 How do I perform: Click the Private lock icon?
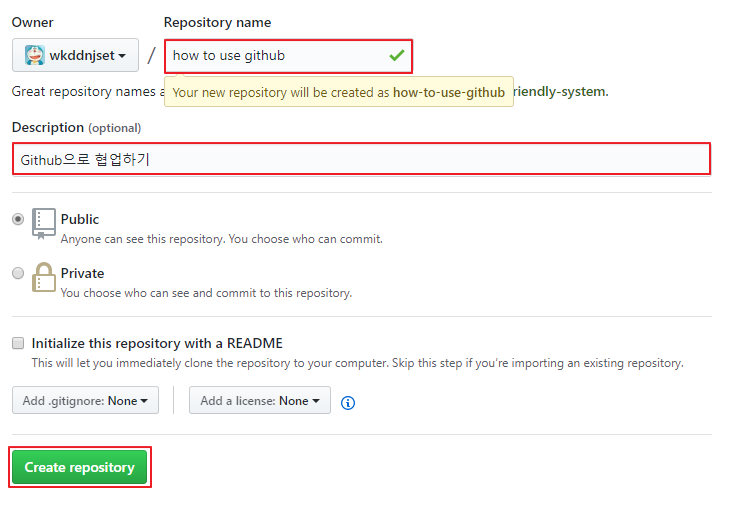[43, 278]
